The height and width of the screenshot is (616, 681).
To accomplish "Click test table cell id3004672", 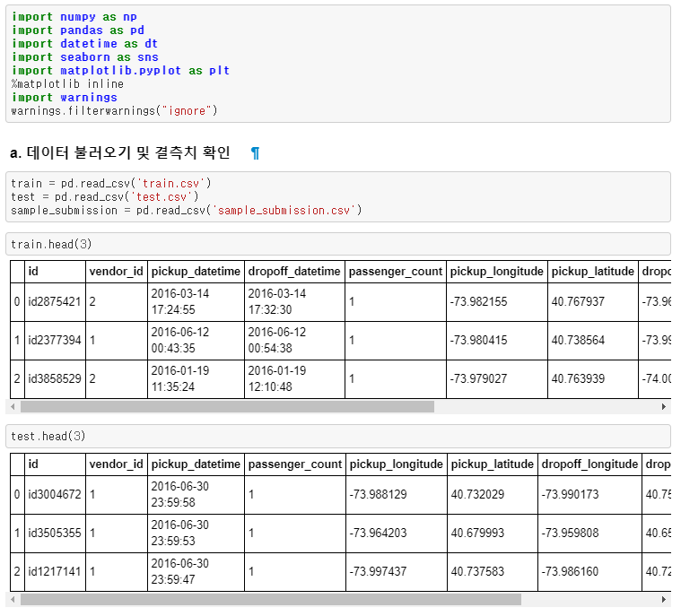I will click(55, 494).
